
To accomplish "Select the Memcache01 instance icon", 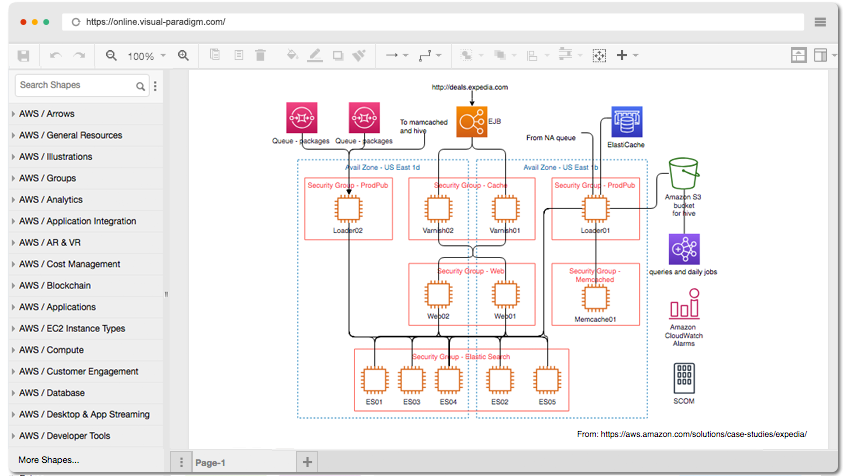I will [595, 298].
